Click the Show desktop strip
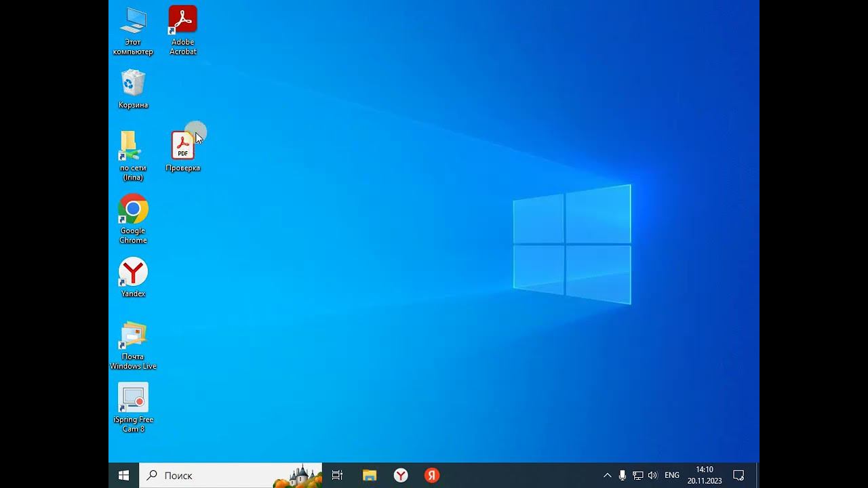This screenshot has height=488, width=868. tap(757, 475)
